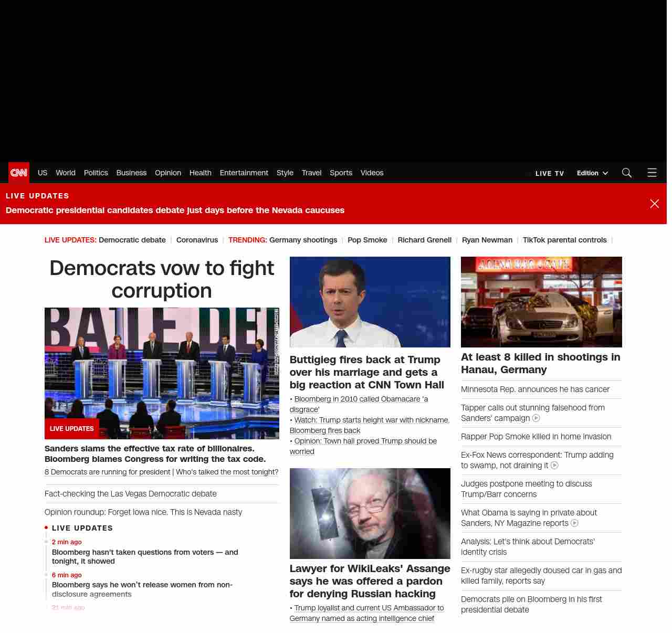Expand the Edition dropdown
Screen dimensions: 672x633
coord(592,173)
